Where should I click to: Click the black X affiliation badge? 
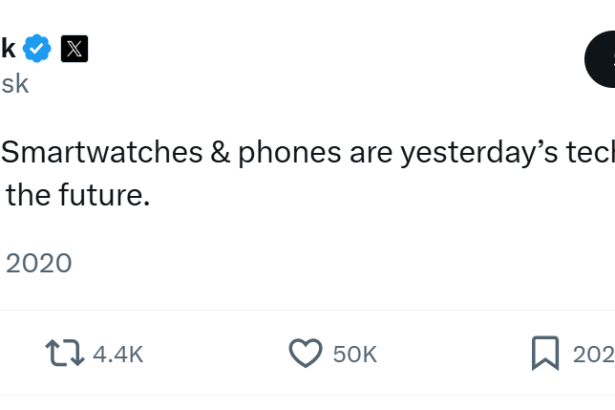[74, 47]
